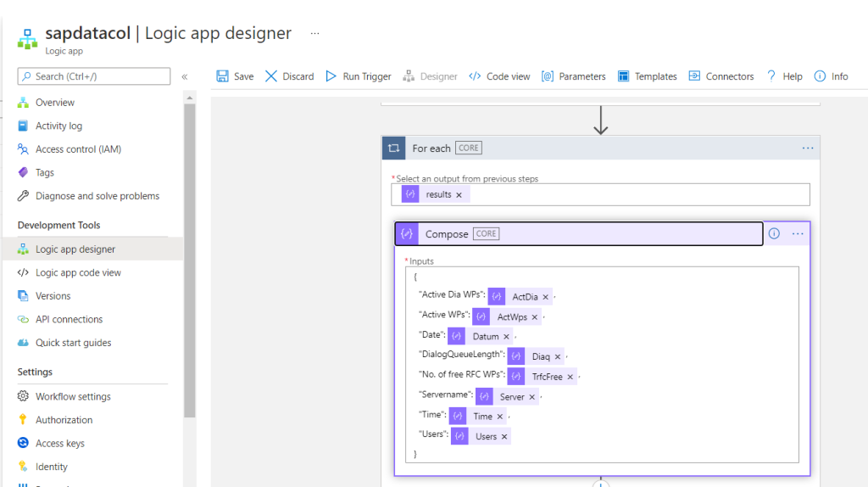Remove the Server token

click(x=531, y=397)
